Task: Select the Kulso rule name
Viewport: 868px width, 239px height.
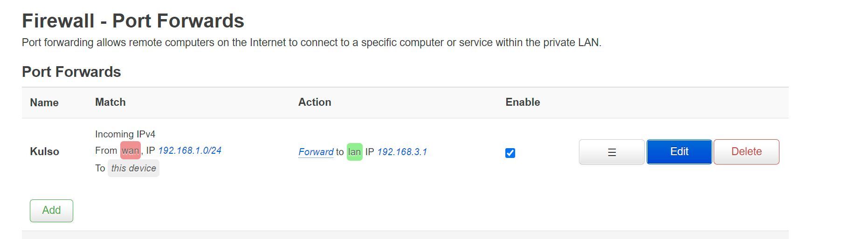Action: point(44,151)
